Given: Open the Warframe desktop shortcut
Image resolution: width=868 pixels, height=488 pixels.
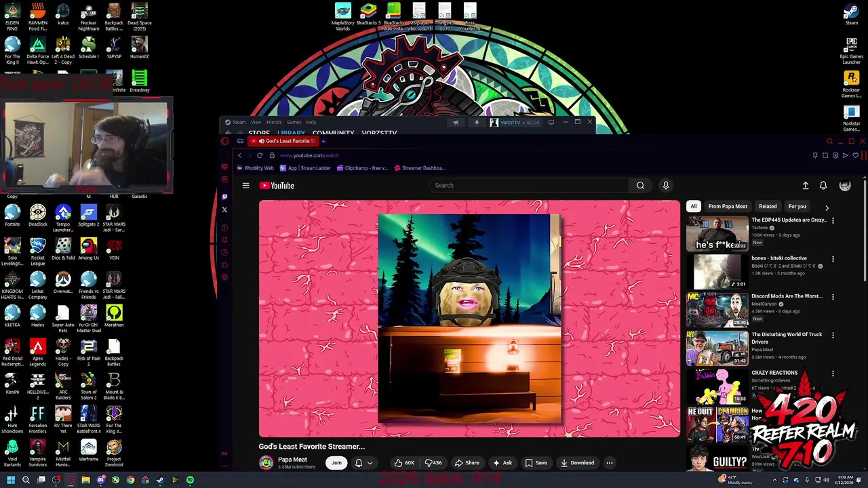Looking at the screenshot, I should pos(88,451).
